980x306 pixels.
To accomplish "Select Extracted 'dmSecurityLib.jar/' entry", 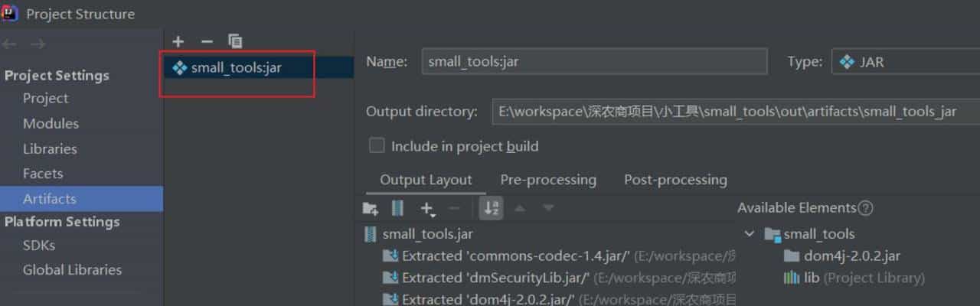I will 559,277.
